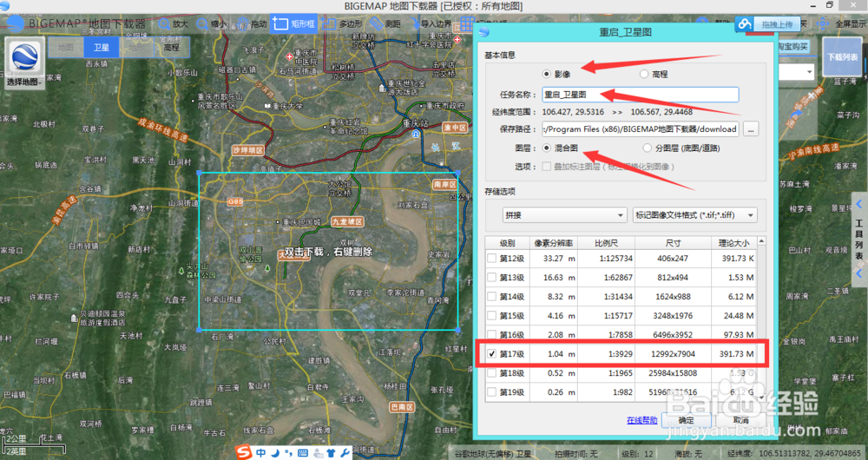Click the ... browse path button
The width and height of the screenshot is (868, 460).
coord(751,129)
